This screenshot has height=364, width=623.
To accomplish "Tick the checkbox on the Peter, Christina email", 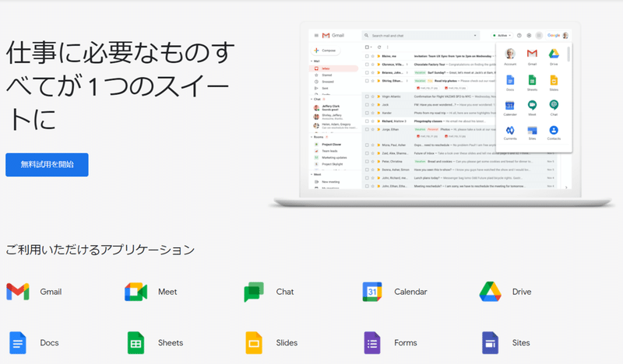I will pos(367,162).
